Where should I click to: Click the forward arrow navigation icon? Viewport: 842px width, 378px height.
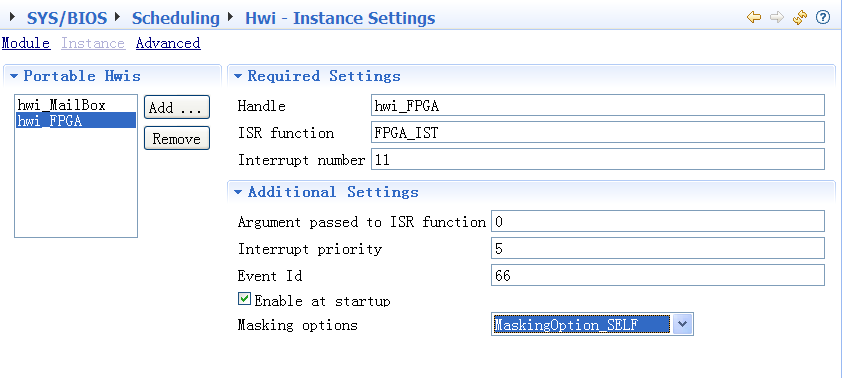[776, 17]
